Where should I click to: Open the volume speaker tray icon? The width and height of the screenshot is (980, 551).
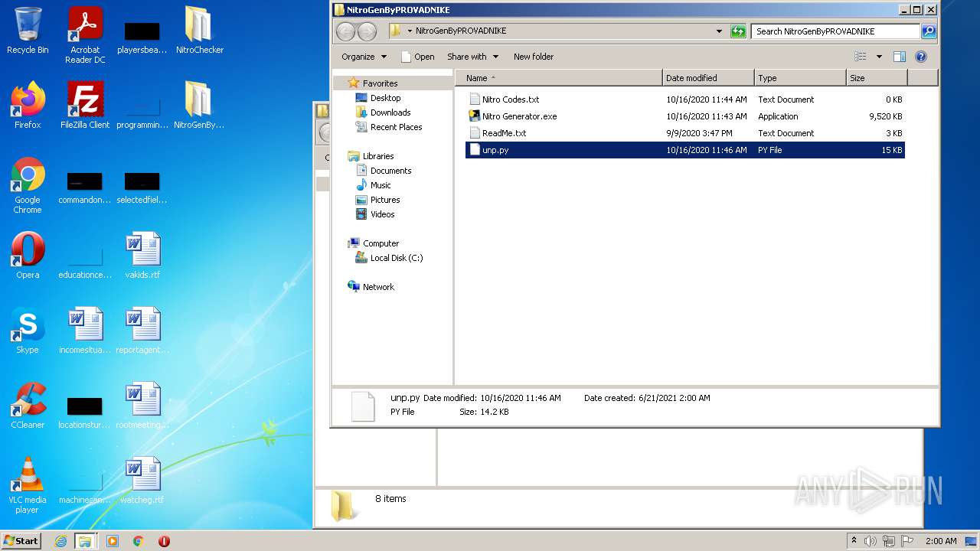click(871, 541)
